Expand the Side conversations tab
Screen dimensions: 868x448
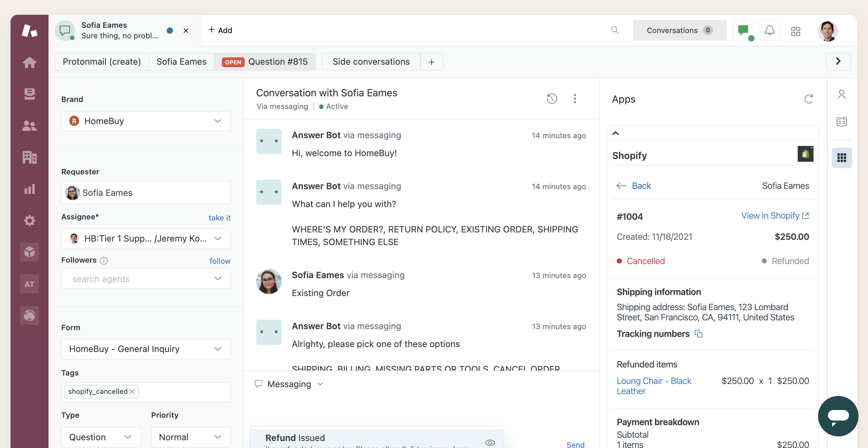[371, 60]
